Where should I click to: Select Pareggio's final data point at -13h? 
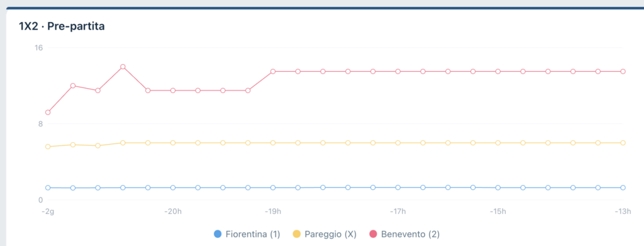[623, 143]
